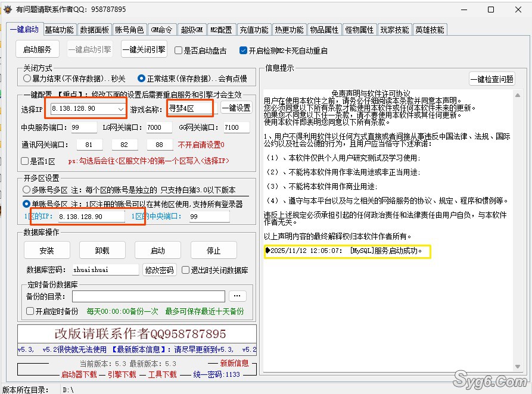
Task: Click the 修改密码 button
Action: click(160, 270)
